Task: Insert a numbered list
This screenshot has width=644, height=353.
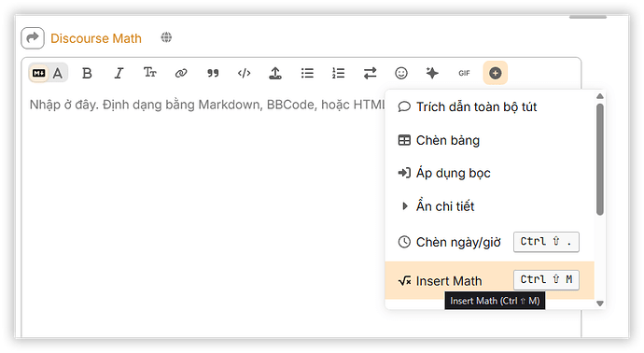Action: click(x=339, y=73)
